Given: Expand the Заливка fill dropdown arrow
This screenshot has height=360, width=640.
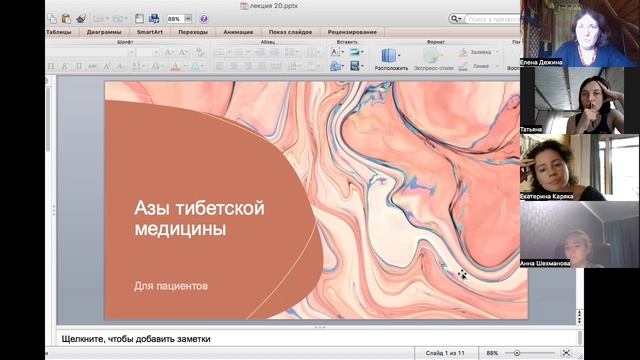Looking at the screenshot, I should (x=497, y=52).
